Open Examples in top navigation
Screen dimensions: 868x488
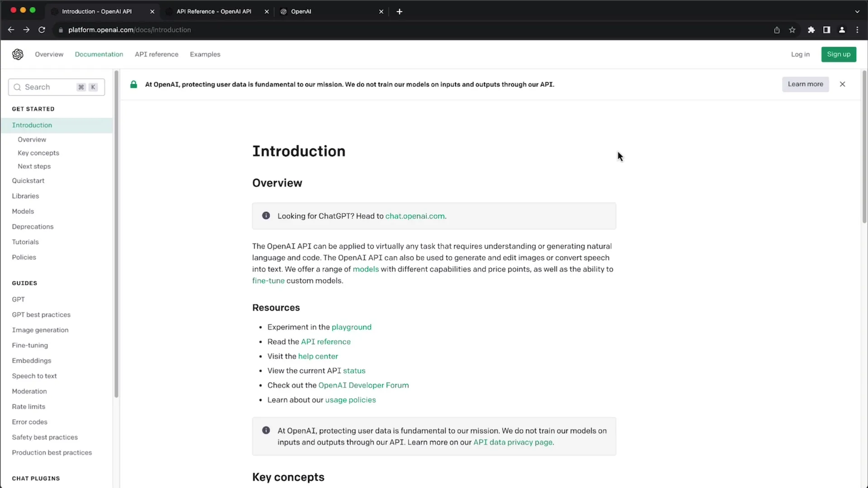pos(205,54)
